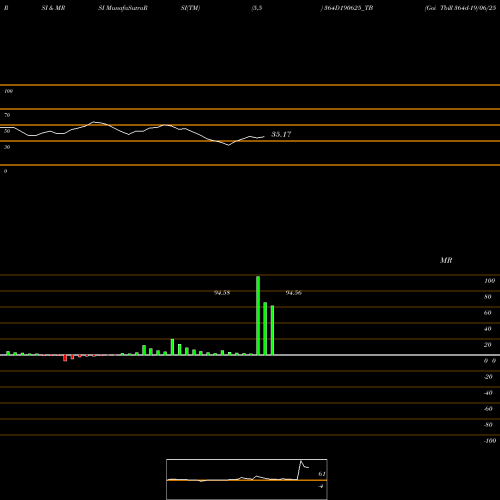The width and height of the screenshot is (500, 500).
Task: Click the left 94.58 label
Action: tap(222, 293)
